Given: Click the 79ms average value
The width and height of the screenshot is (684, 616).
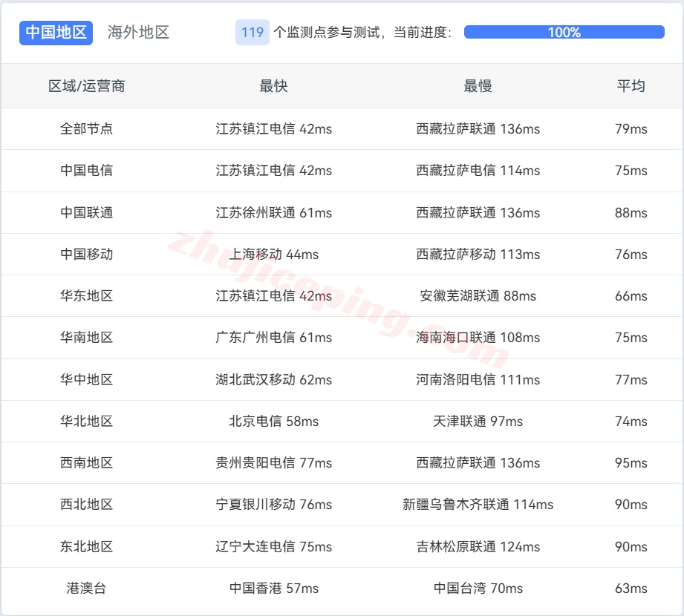Looking at the screenshot, I should click(x=631, y=129).
